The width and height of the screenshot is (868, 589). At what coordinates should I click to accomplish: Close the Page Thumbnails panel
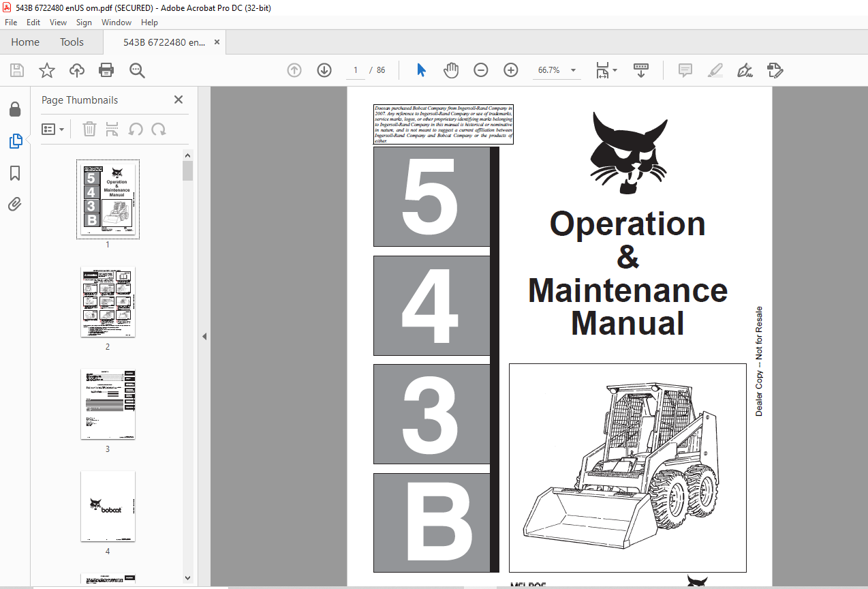coord(179,100)
